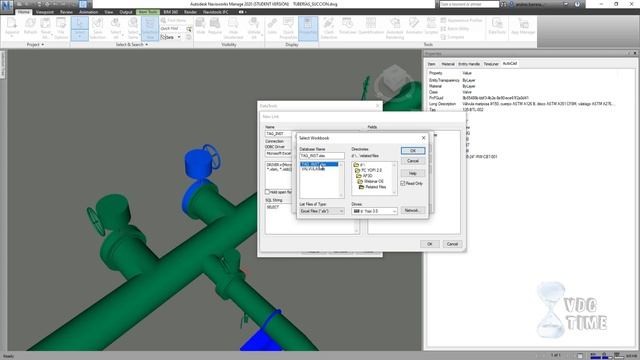Open File Options from the ribbon

(x=61, y=28)
